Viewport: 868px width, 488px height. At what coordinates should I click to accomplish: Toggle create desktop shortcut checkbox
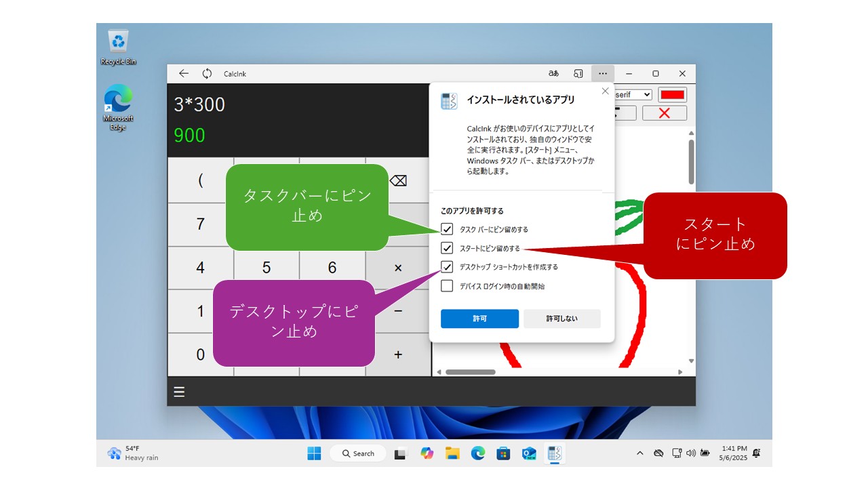(x=447, y=267)
